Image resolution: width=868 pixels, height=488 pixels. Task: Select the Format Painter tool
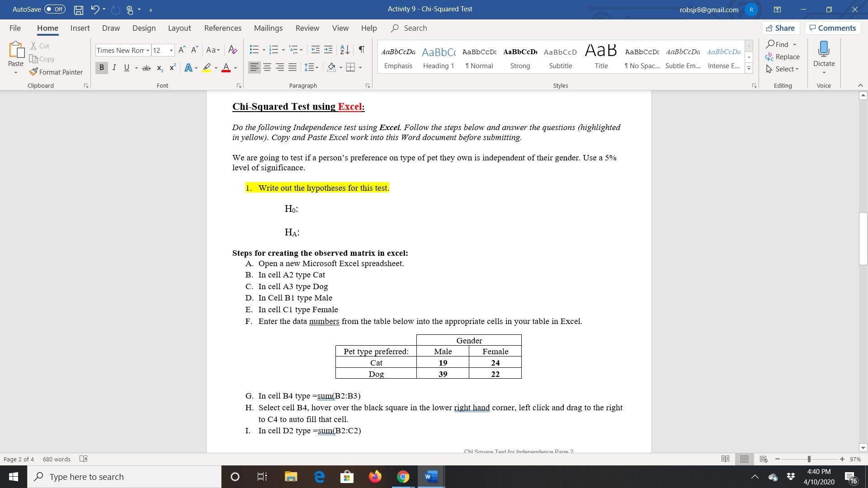56,72
